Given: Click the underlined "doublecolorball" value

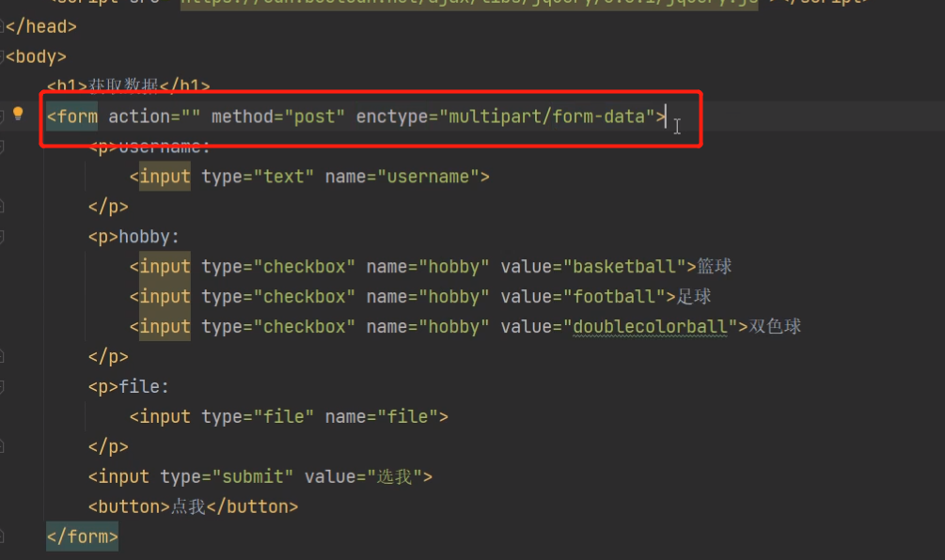Looking at the screenshot, I should (x=650, y=327).
